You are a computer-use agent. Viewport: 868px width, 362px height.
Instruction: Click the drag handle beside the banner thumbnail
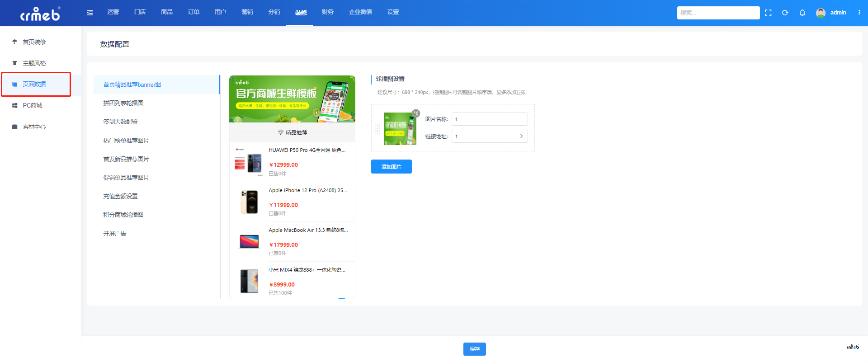point(377,129)
